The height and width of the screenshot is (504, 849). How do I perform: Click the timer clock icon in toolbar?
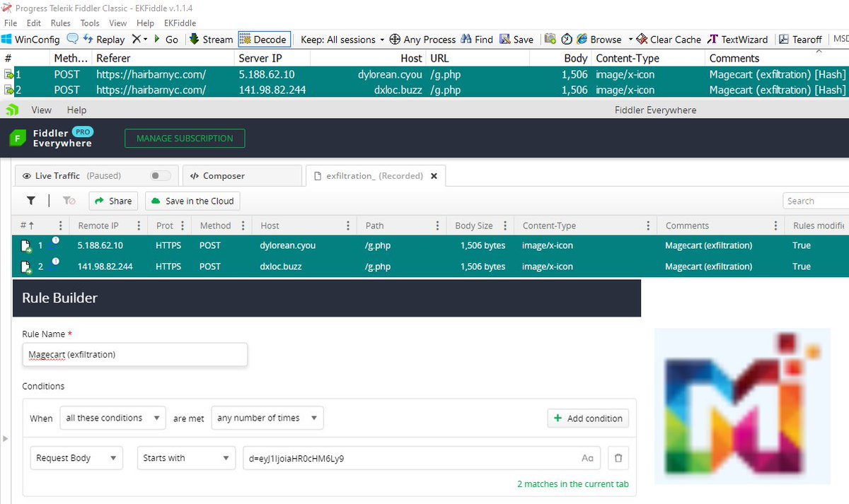(x=567, y=40)
